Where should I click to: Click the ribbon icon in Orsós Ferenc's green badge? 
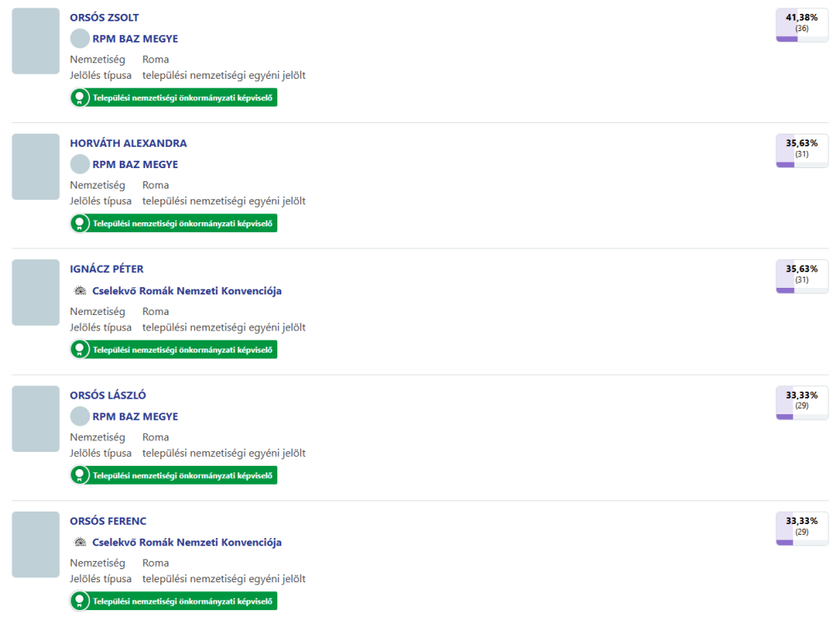(x=80, y=601)
